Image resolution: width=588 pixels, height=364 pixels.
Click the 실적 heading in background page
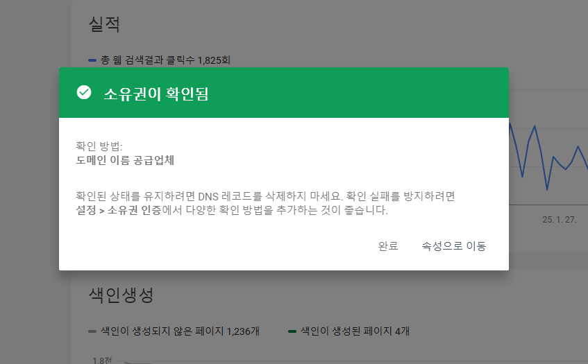click(x=104, y=24)
